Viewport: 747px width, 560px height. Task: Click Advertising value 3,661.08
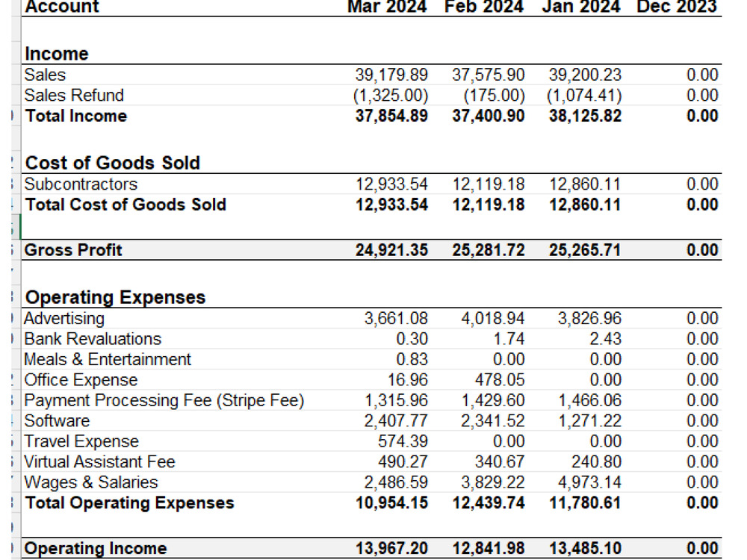click(396, 318)
